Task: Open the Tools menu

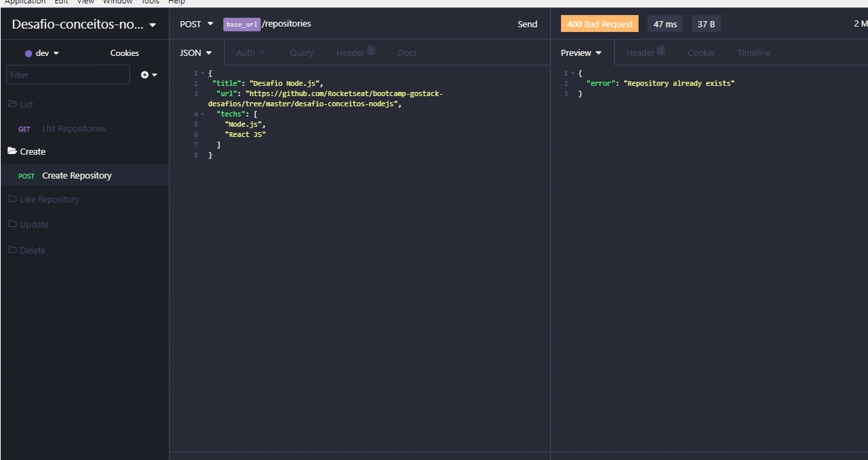Action: pyautogui.click(x=150, y=2)
